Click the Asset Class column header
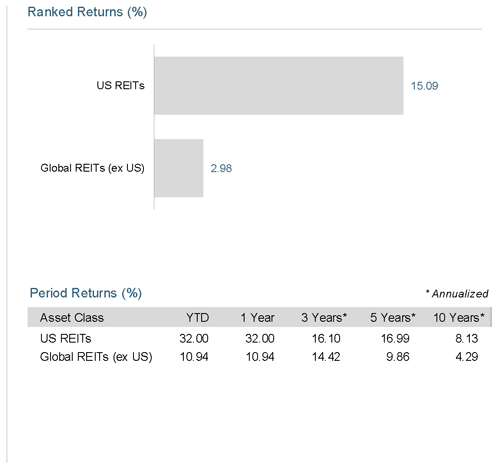 click(72, 318)
